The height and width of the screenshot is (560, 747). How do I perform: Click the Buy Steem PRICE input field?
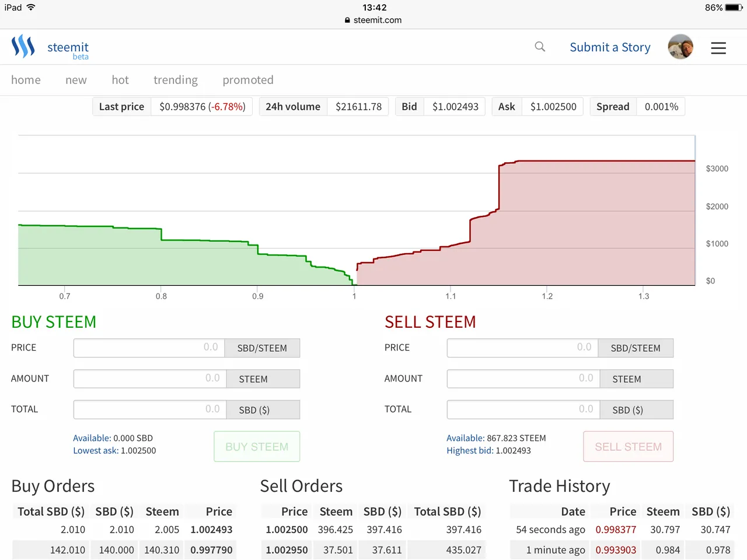click(149, 348)
